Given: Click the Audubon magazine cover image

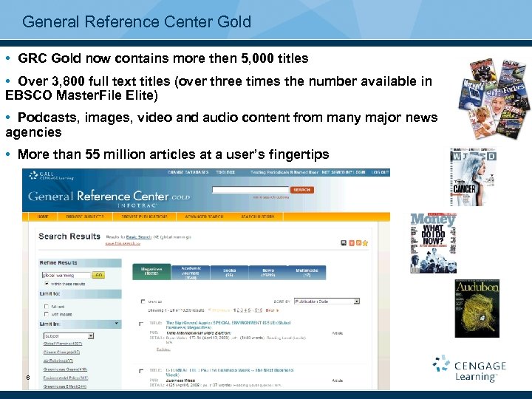Looking at the screenshot, I should point(477,308).
